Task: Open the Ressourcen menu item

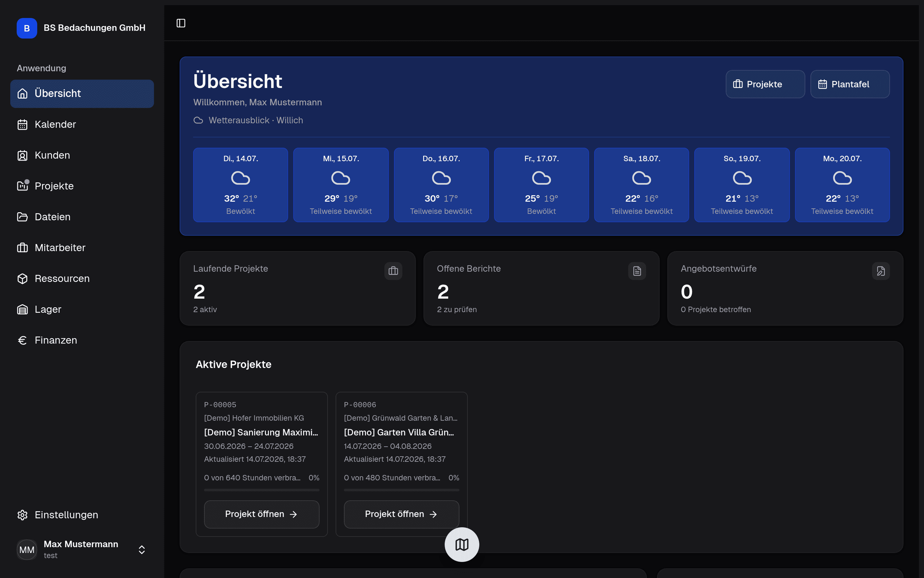Action: click(x=82, y=279)
